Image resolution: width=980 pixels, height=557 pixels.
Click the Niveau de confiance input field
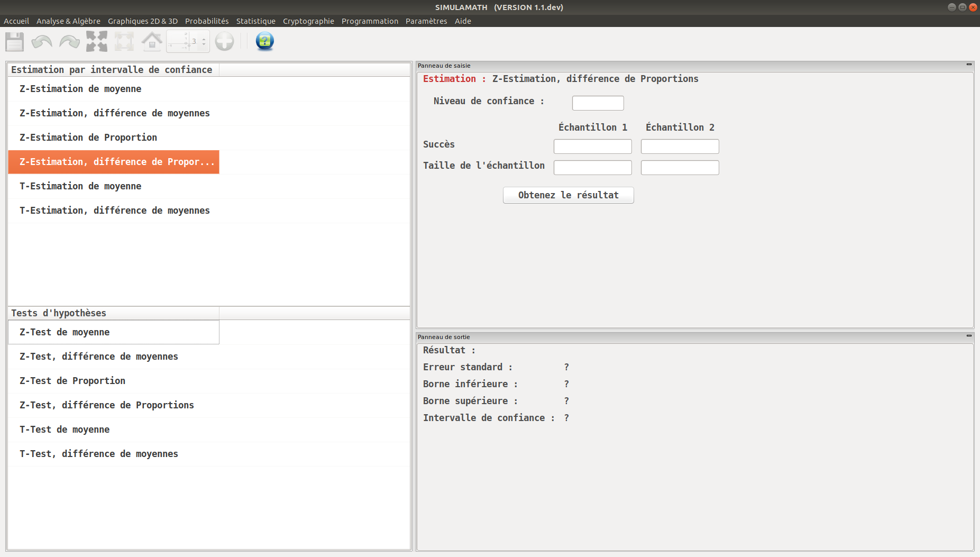(x=598, y=103)
